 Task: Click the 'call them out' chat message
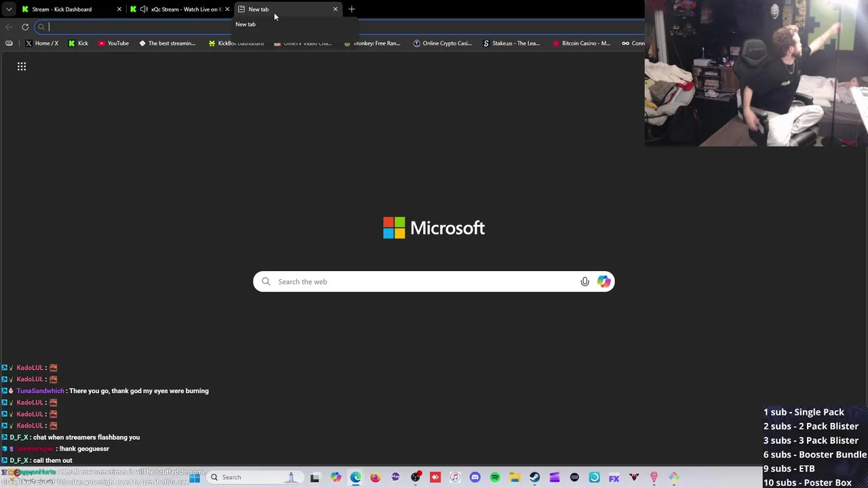pos(52,461)
